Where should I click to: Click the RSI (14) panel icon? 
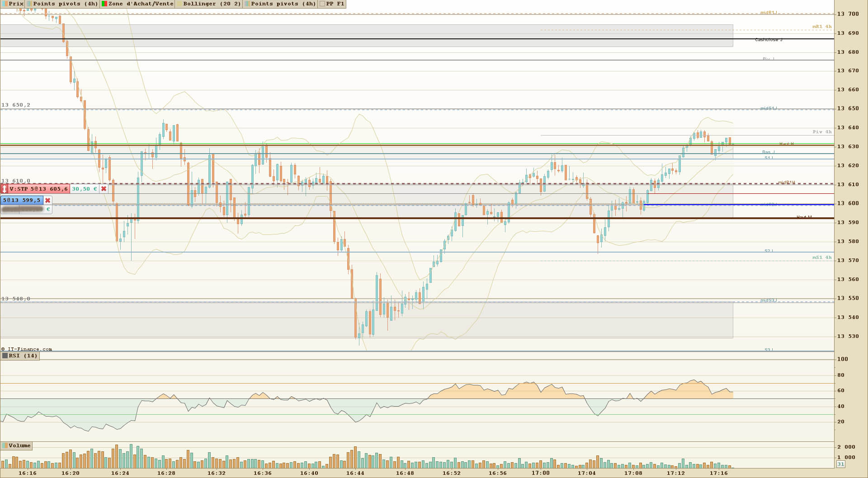(x=5, y=356)
